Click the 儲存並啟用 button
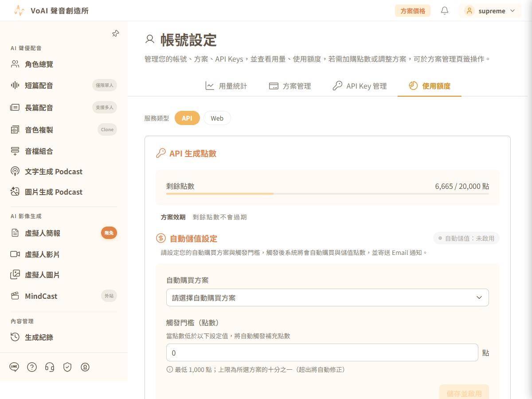532x399 pixels. tap(464, 393)
